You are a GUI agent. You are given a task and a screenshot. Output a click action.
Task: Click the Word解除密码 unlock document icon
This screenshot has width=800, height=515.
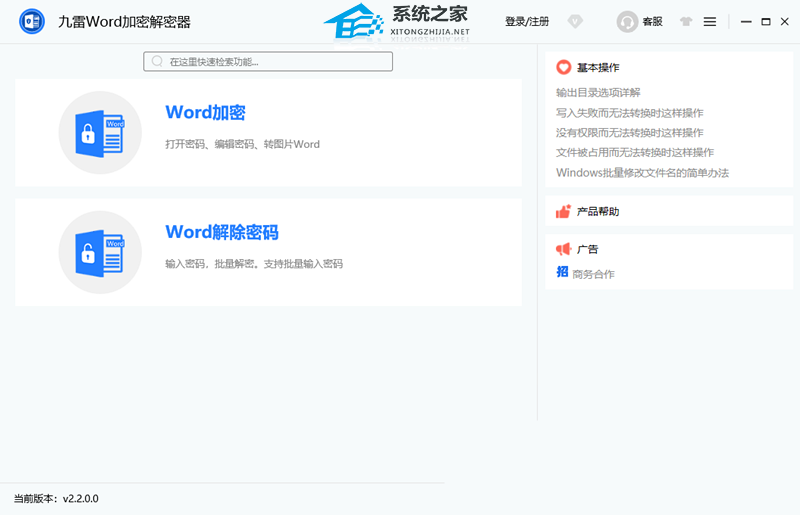click(100, 252)
